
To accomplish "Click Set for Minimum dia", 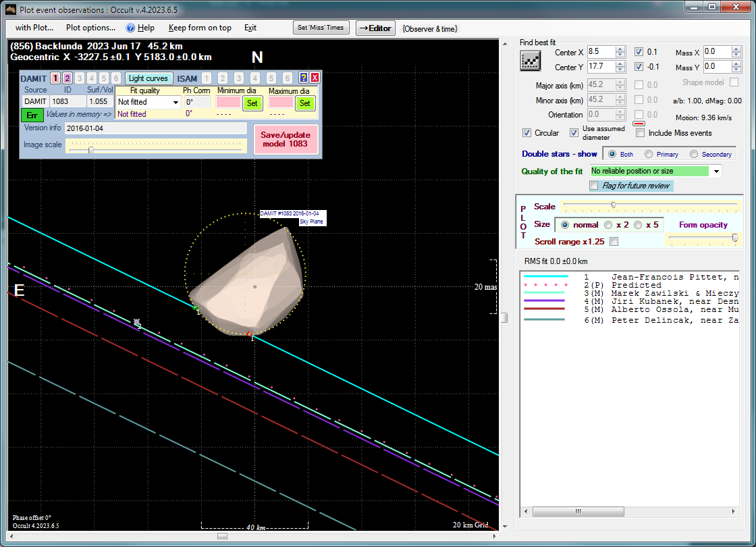I will 252,103.
